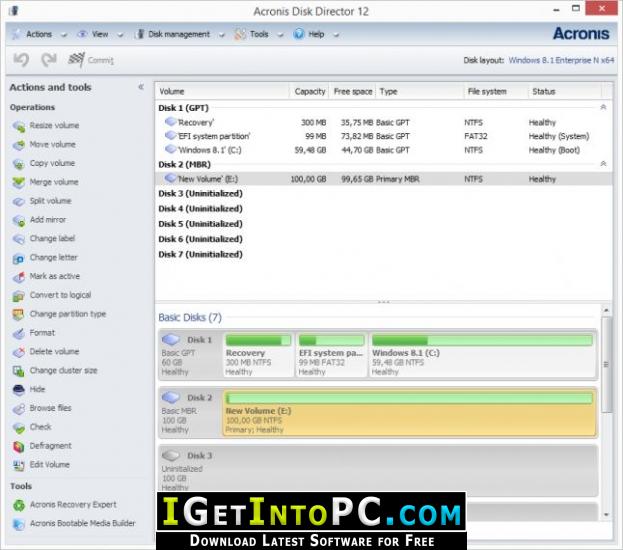Click the Copy volume icon

pyautogui.click(x=19, y=164)
